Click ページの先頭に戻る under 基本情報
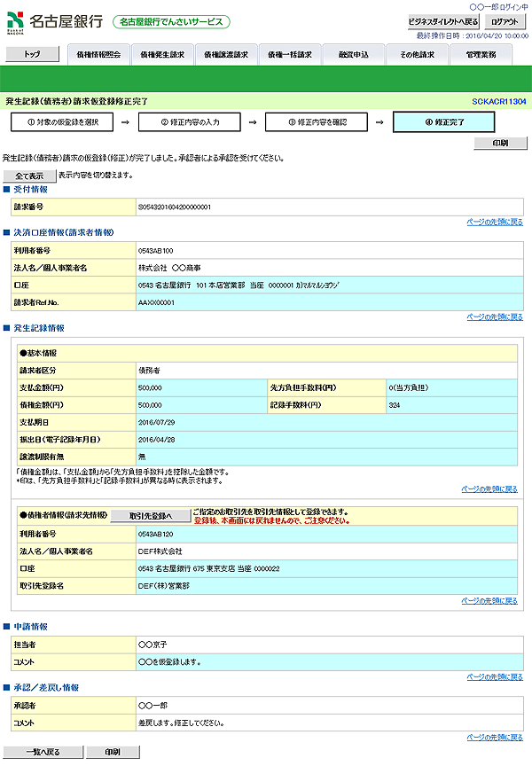Screen dimensions: 532x766 point(489,489)
